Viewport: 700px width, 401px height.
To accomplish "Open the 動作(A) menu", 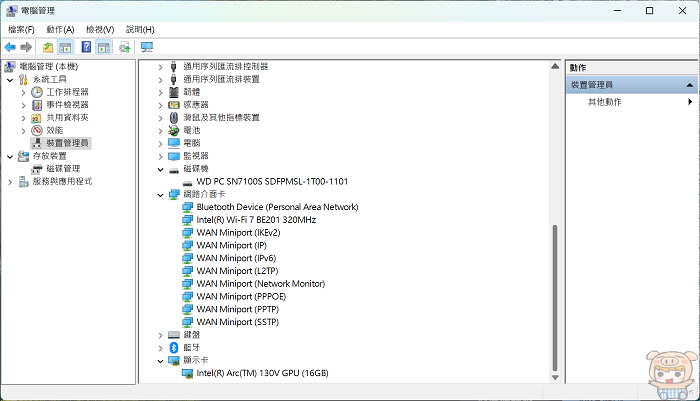I will click(60, 29).
